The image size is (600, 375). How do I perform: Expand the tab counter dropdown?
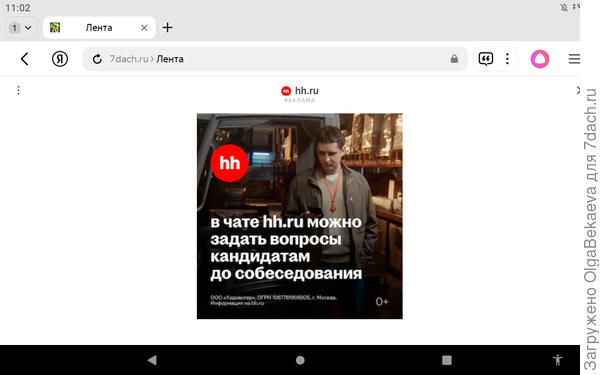(20, 28)
